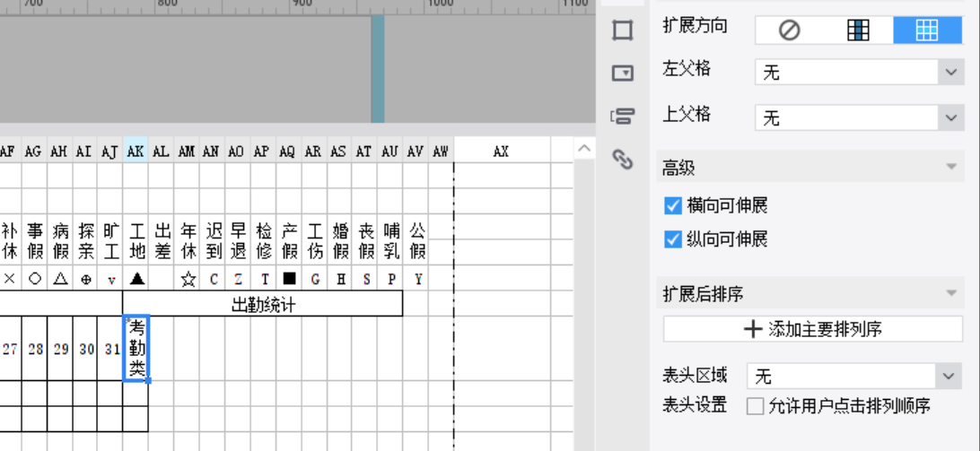The image size is (980, 451).
Task: Click the cell containing 29
Action: point(60,349)
